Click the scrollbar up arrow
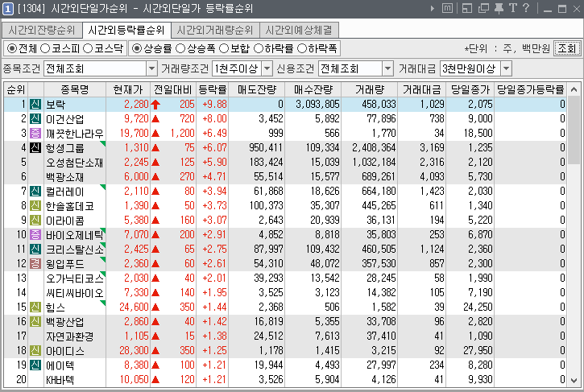Screen dimensions: 584x392 pyautogui.click(x=574, y=89)
